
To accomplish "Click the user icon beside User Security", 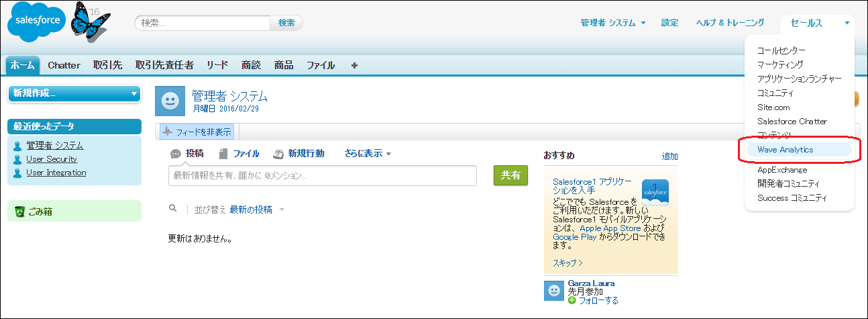I will click(17, 159).
